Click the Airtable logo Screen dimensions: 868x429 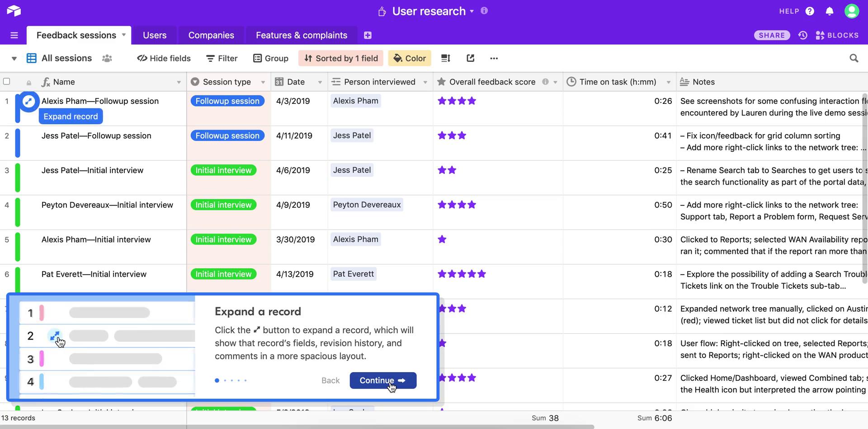[x=14, y=11]
